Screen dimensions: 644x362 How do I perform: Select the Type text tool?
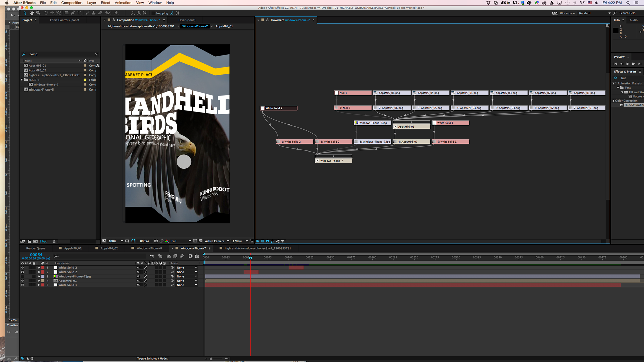click(79, 13)
